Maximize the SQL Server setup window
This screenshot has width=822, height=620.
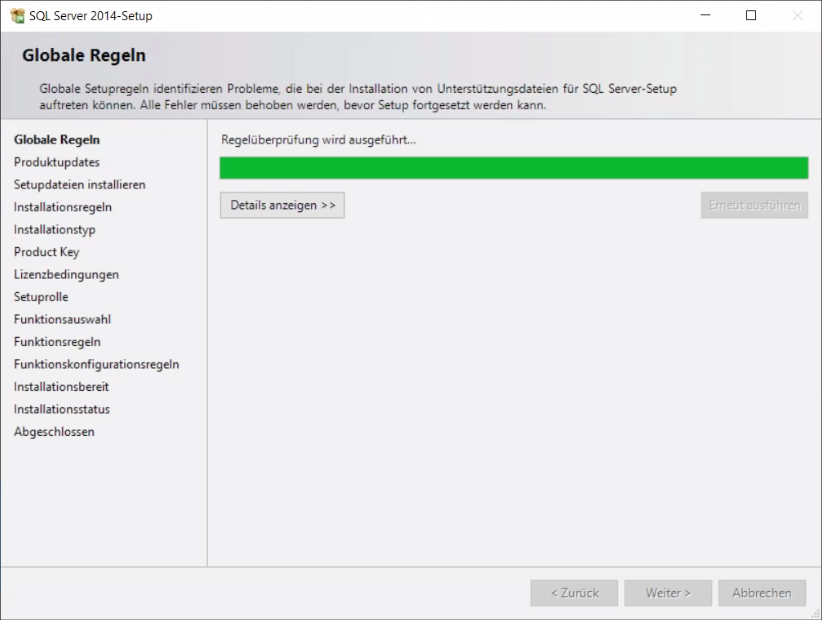[x=751, y=16]
